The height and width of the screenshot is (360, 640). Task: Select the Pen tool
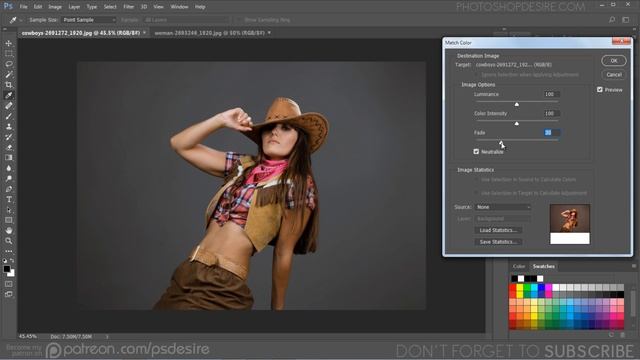(x=9, y=189)
